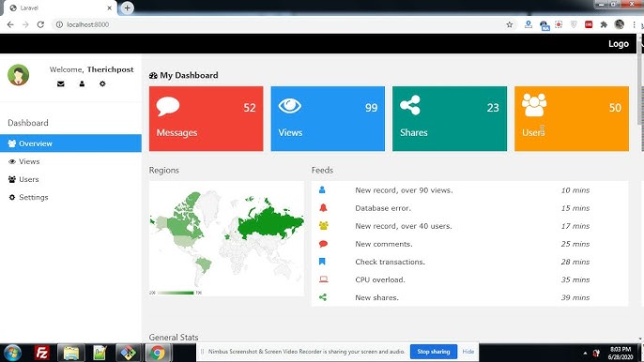Image resolution: width=644 pixels, height=362 pixels.
Task: Open Views in the sidebar menu
Action: (x=70, y=161)
